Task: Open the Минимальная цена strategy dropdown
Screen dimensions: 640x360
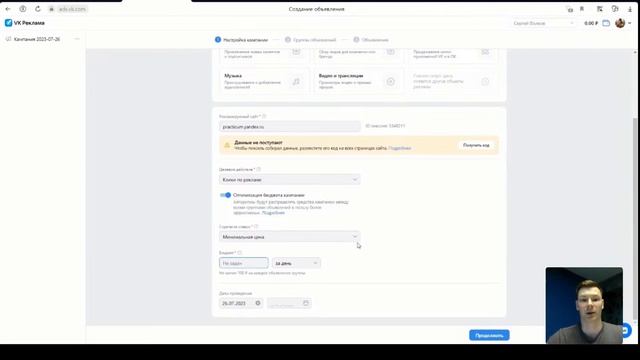Action: click(290, 237)
